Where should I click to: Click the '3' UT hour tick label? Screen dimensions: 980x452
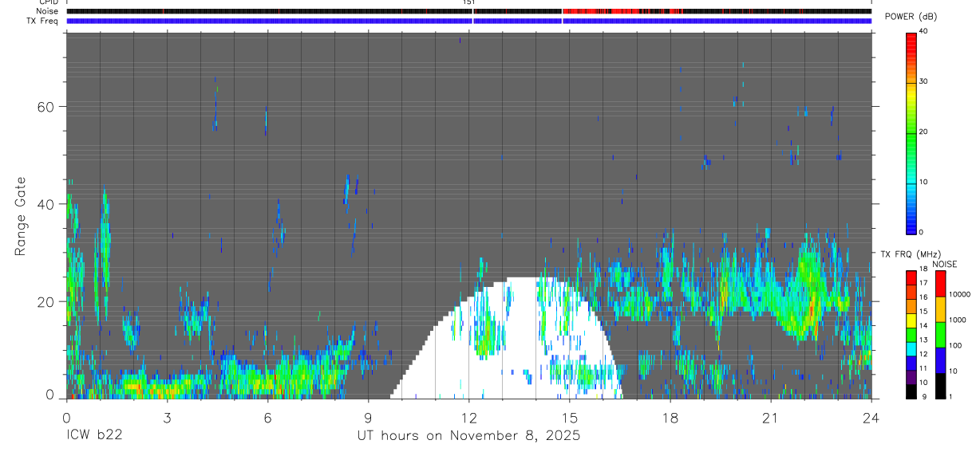pyautogui.click(x=167, y=418)
